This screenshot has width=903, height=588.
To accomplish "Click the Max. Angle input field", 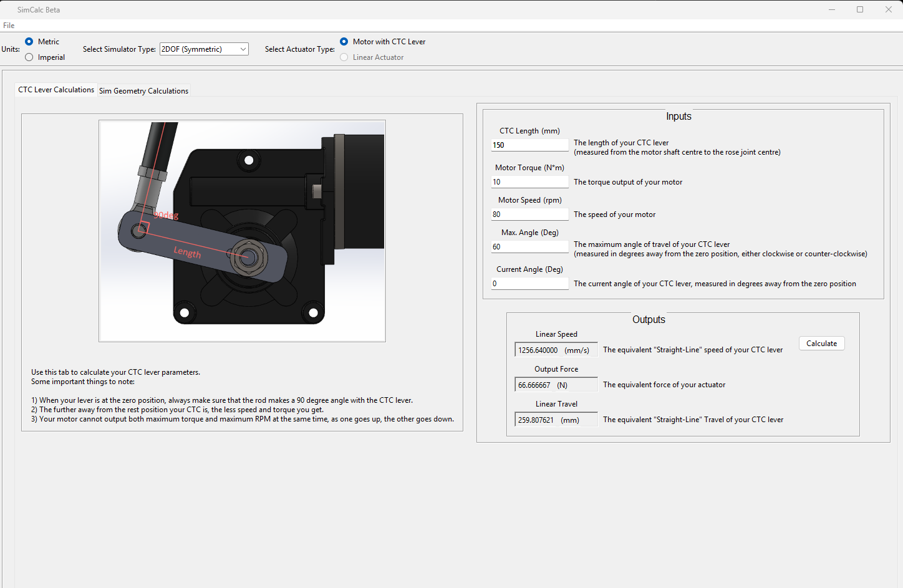I will pos(529,247).
